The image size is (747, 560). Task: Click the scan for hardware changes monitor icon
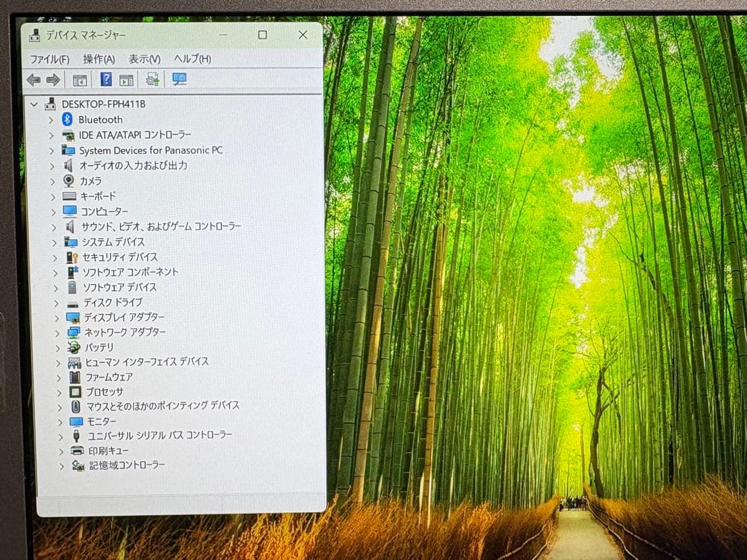pyautogui.click(x=179, y=80)
